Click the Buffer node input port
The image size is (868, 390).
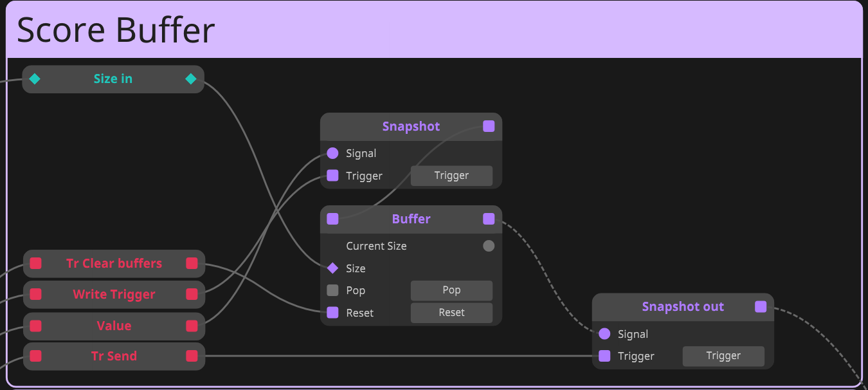pyautogui.click(x=332, y=219)
